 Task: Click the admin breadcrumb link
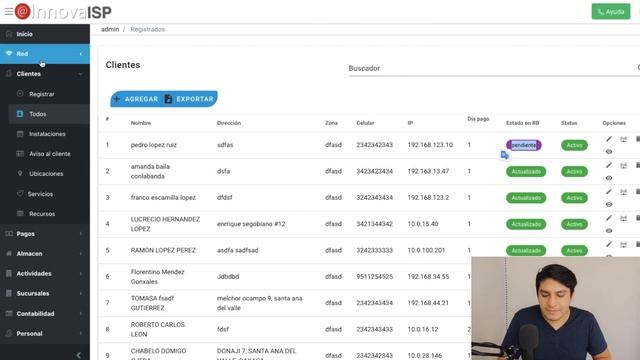tap(110, 29)
